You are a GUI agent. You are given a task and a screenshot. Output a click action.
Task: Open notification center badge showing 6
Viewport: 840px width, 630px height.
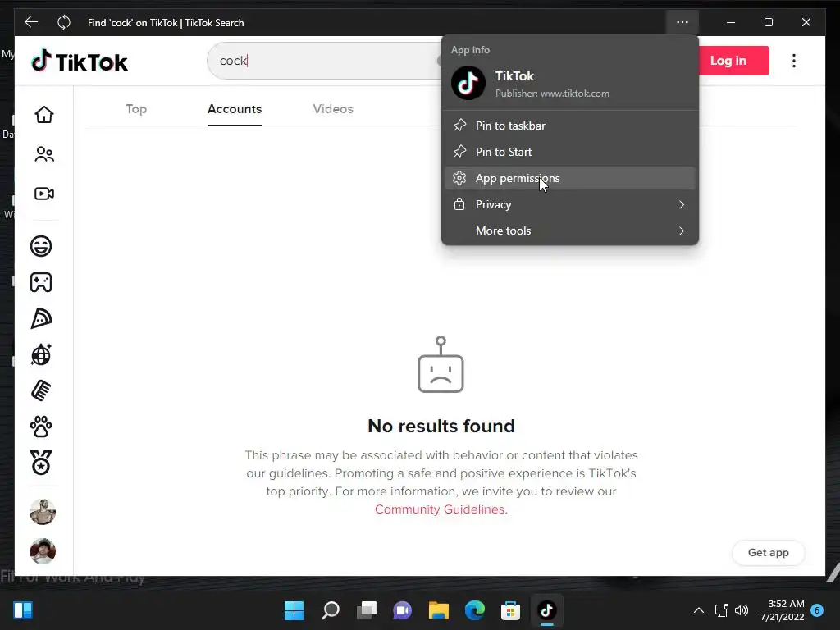pos(817,610)
